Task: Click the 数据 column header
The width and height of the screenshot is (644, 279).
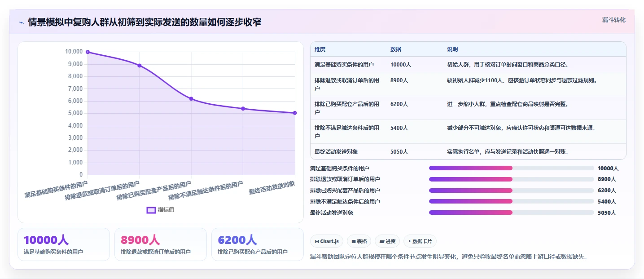Action: (x=396, y=49)
